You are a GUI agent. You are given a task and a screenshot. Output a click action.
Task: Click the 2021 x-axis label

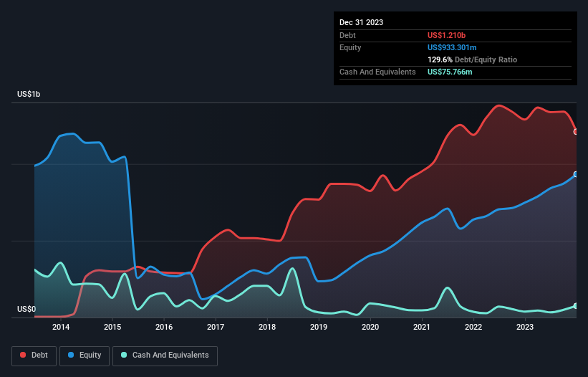[x=422, y=327]
